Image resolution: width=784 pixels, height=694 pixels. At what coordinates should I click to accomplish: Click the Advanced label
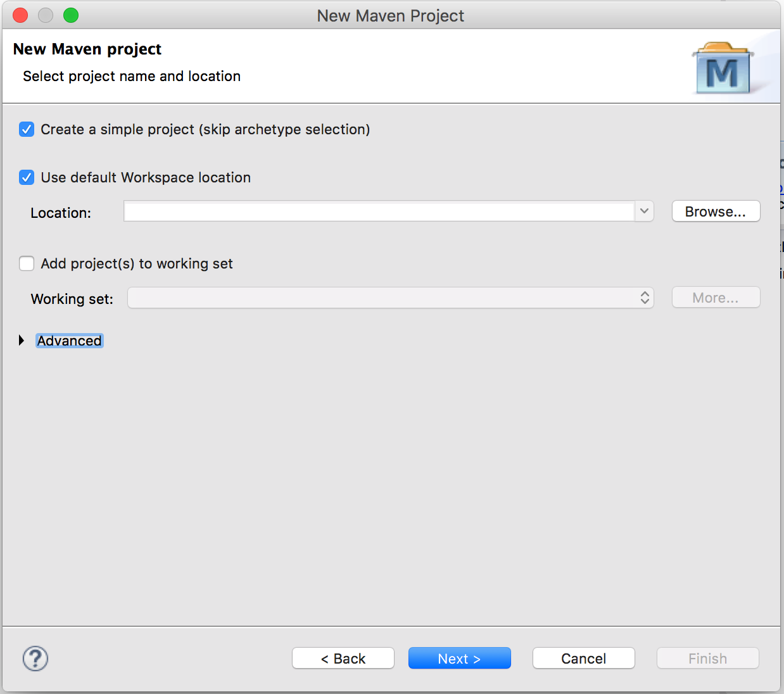pos(70,341)
